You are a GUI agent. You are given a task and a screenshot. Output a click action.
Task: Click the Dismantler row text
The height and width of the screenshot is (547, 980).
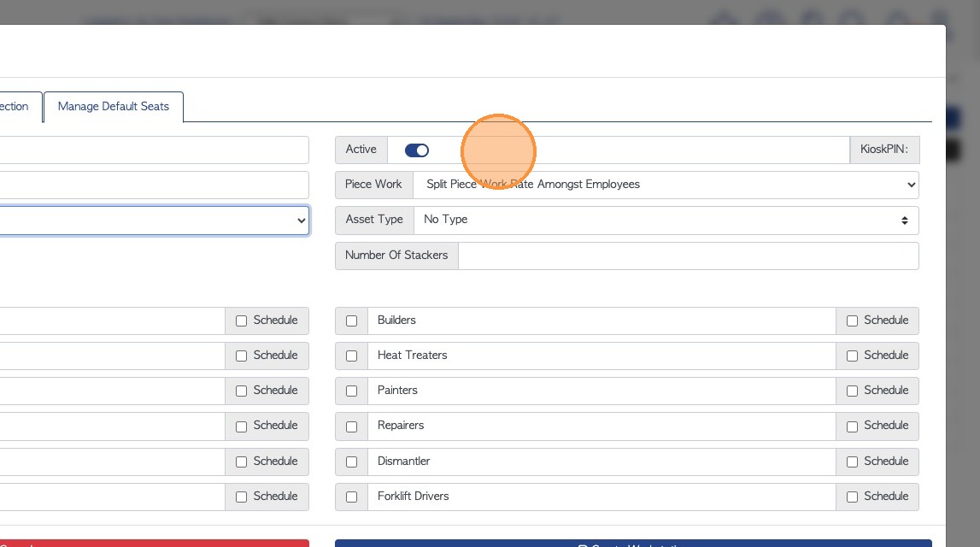point(403,461)
